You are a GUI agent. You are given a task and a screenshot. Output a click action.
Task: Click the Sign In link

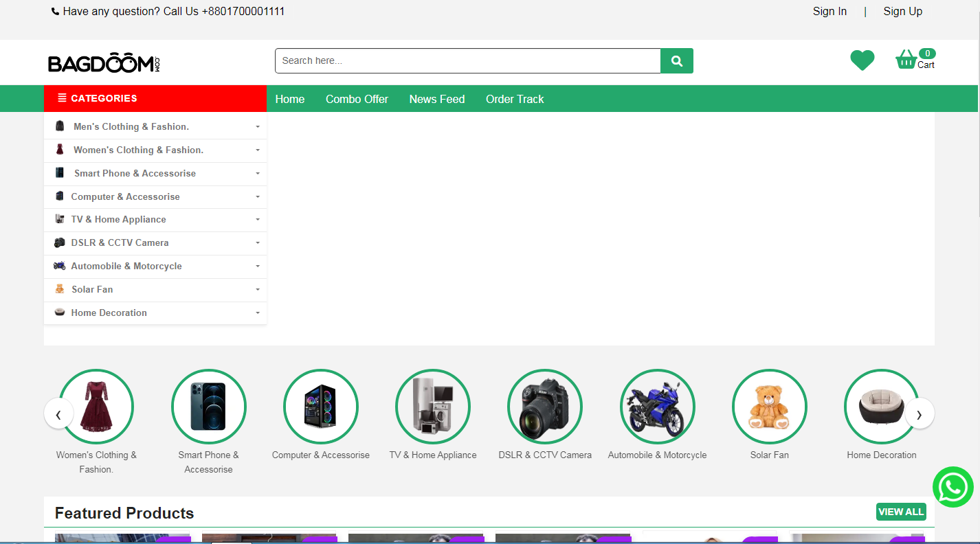click(829, 11)
